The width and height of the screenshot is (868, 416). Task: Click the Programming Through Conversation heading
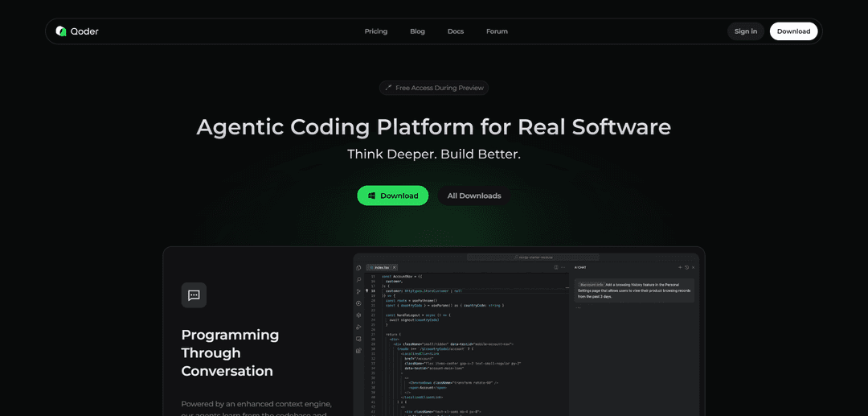click(x=231, y=353)
